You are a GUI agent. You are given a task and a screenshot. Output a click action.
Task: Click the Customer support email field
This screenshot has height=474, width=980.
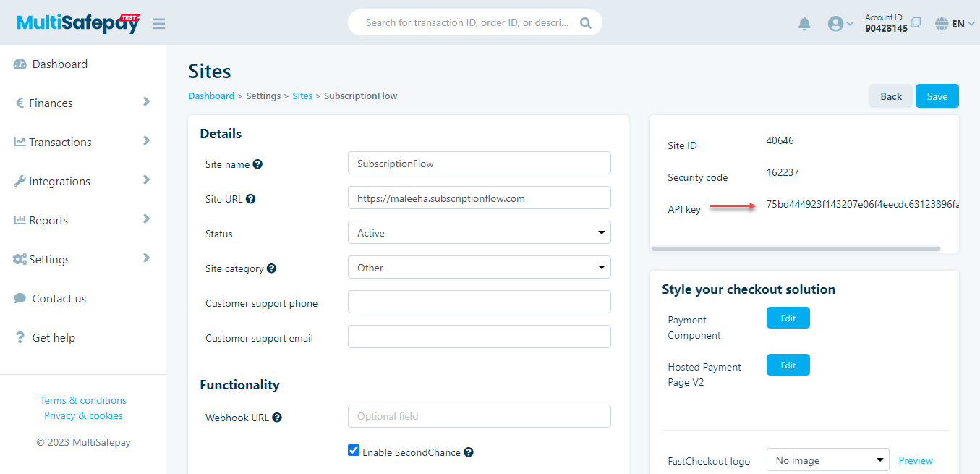tap(480, 337)
